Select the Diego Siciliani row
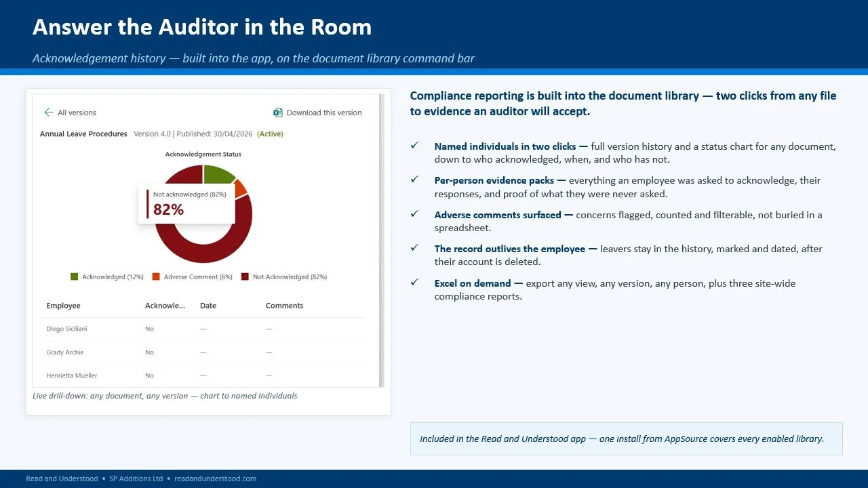Image resolution: width=868 pixels, height=488 pixels. [x=203, y=329]
